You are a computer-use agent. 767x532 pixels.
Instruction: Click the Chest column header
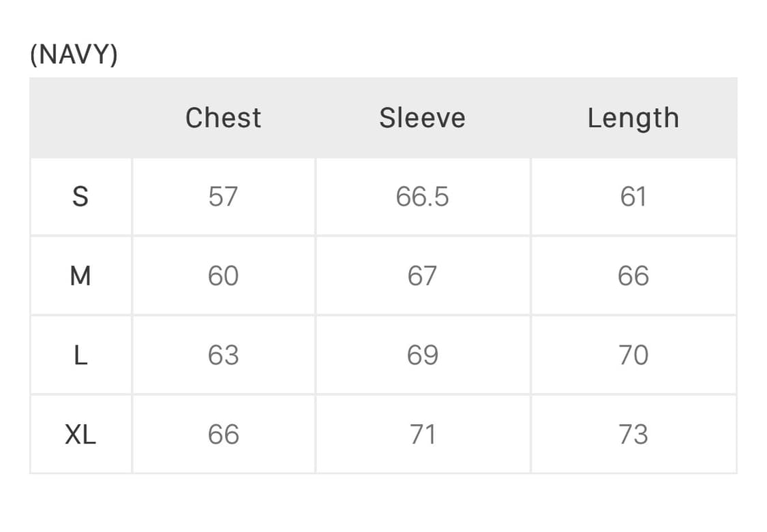click(x=223, y=118)
